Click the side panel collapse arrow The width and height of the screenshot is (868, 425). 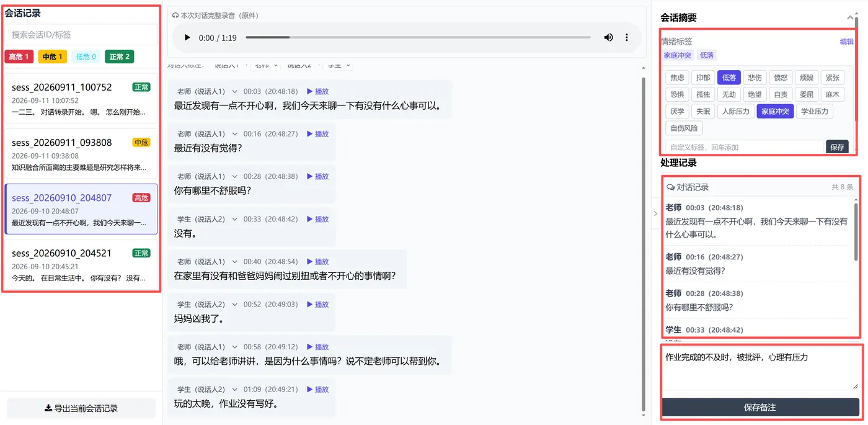pyautogui.click(x=656, y=213)
